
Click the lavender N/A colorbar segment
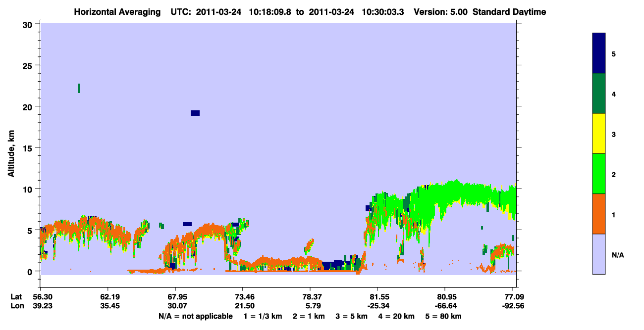(599, 254)
